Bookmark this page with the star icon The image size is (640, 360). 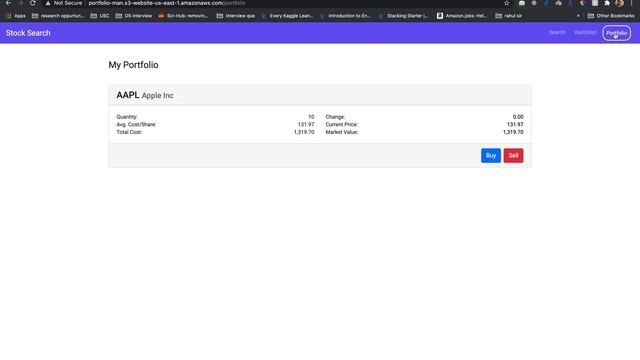click(507, 3)
